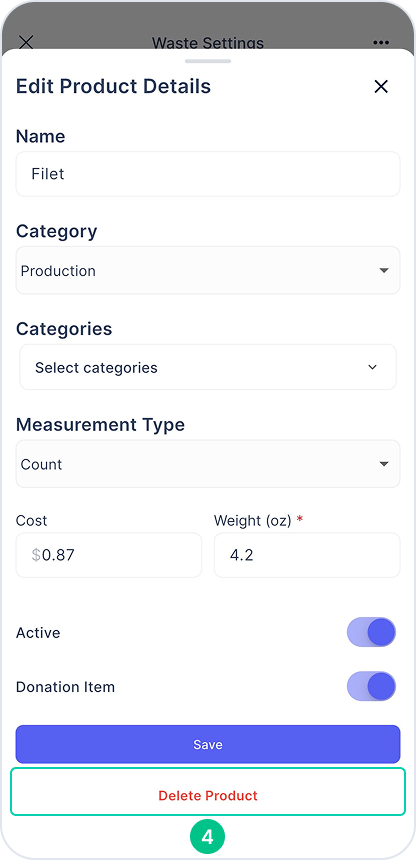This screenshot has height=860, width=416.
Task: Click the green step 4 badge
Action: point(207,836)
